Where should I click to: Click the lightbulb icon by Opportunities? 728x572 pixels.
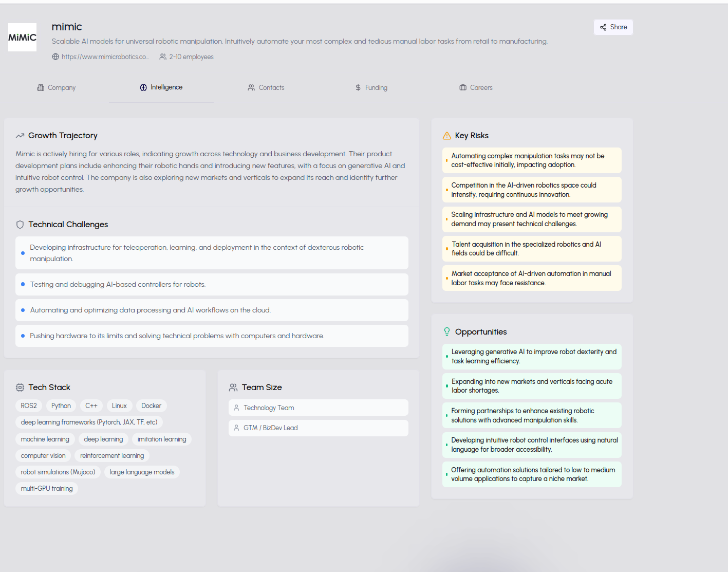point(447,332)
